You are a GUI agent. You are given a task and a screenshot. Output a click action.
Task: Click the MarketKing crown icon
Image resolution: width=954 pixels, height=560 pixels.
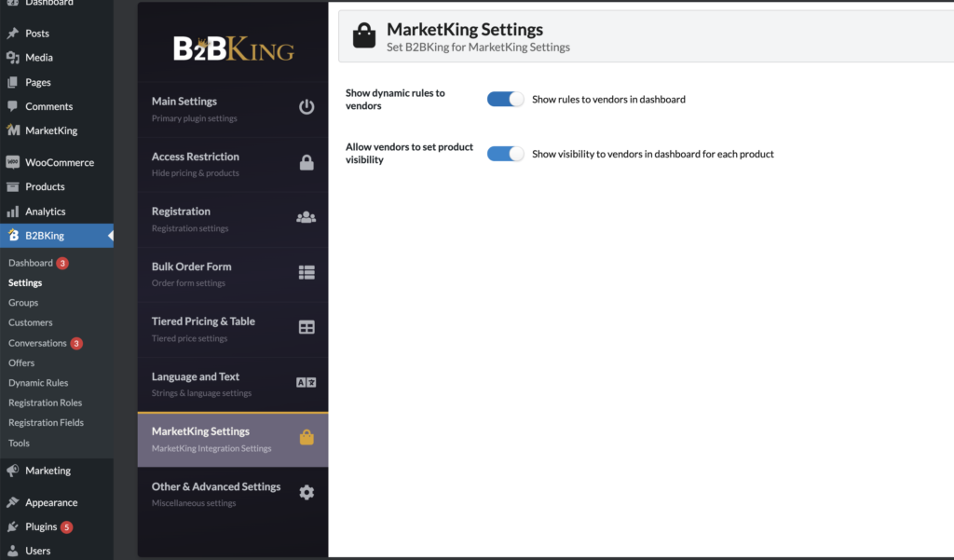(13, 130)
